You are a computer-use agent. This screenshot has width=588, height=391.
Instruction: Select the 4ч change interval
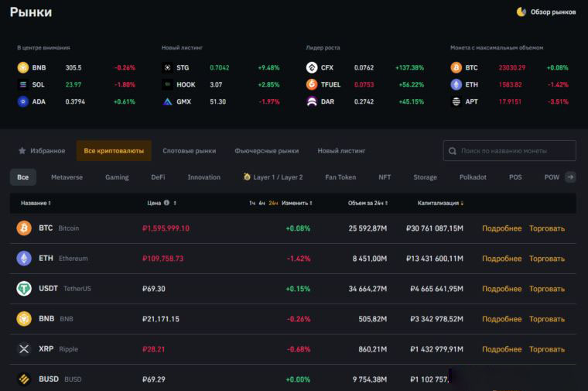click(x=262, y=203)
